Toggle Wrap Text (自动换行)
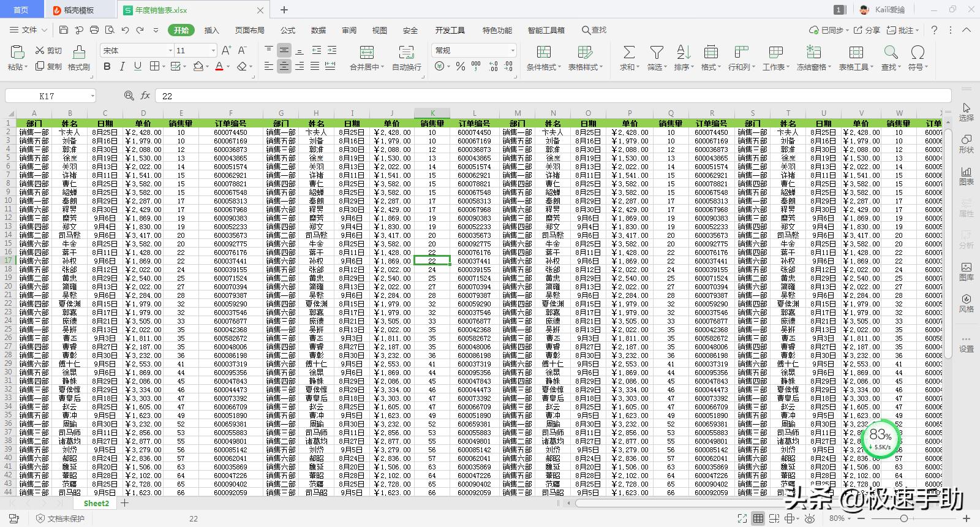This screenshot has height=527, width=980. (406, 53)
